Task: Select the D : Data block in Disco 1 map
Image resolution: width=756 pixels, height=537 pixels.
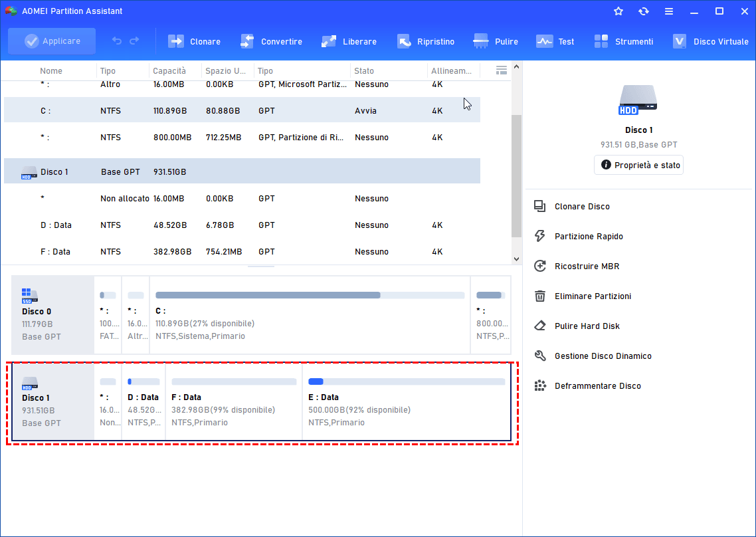Action: tap(143, 401)
